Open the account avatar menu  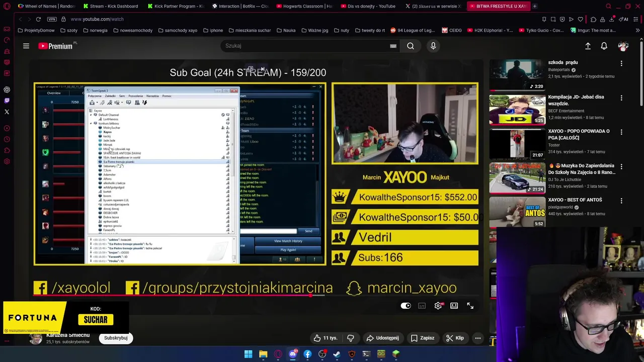pos(623,46)
